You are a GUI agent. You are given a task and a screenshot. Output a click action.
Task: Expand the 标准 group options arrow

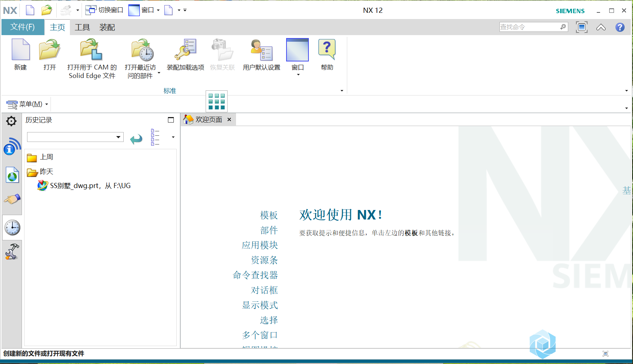pyautogui.click(x=342, y=91)
